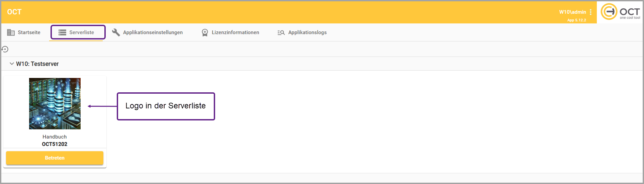
Task: Click the OCT title in the header
Action: (14, 12)
